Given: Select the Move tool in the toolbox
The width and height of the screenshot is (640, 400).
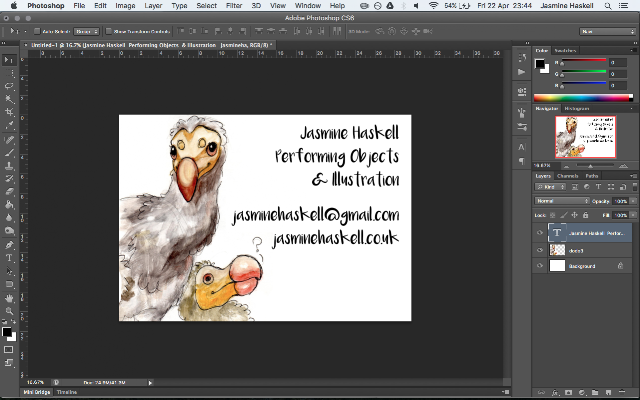Looking at the screenshot, I should pyautogui.click(x=9, y=60).
